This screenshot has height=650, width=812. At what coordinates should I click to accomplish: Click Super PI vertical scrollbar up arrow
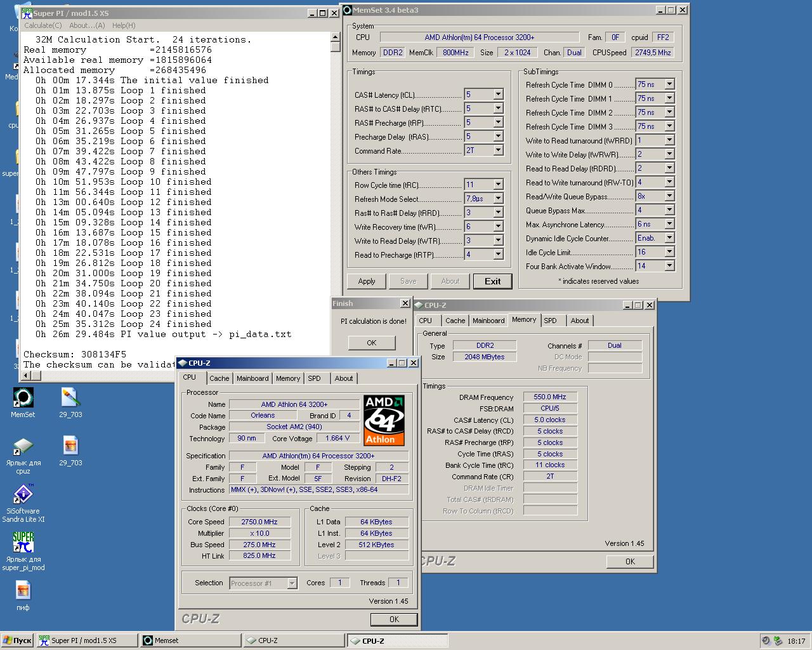click(x=336, y=37)
